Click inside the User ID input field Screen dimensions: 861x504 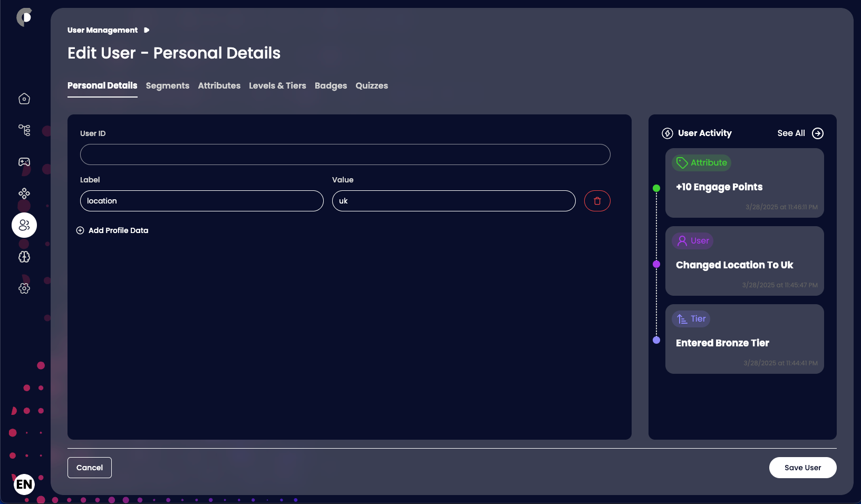click(x=345, y=154)
